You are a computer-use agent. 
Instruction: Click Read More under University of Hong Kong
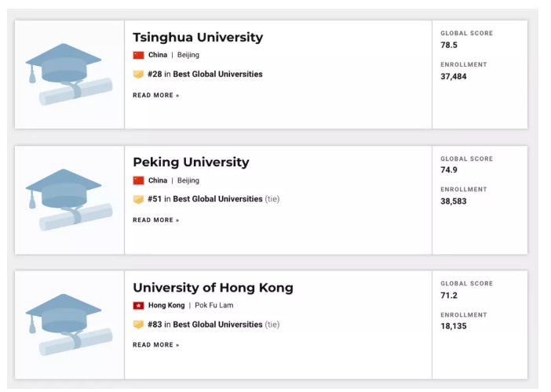[155, 345]
